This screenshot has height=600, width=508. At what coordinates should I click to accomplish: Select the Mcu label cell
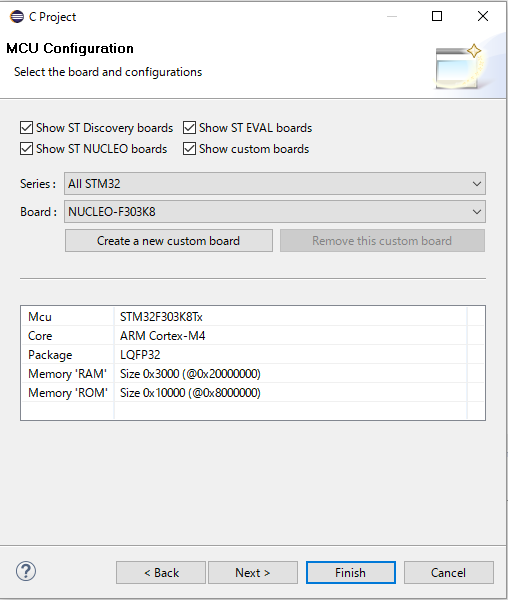(67, 317)
